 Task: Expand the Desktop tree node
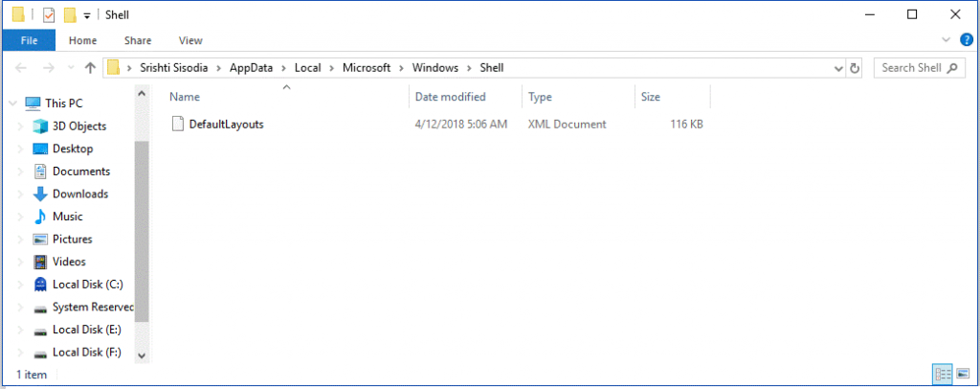(21, 149)
